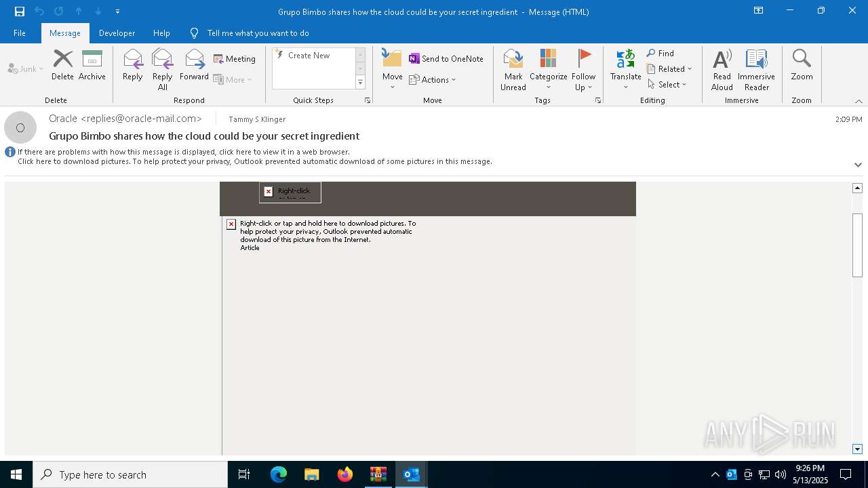Click the sender address Oracle replies@oracle-mail.com
The height and width of the screenshot is (488, 868).
(x=125, y=119)
